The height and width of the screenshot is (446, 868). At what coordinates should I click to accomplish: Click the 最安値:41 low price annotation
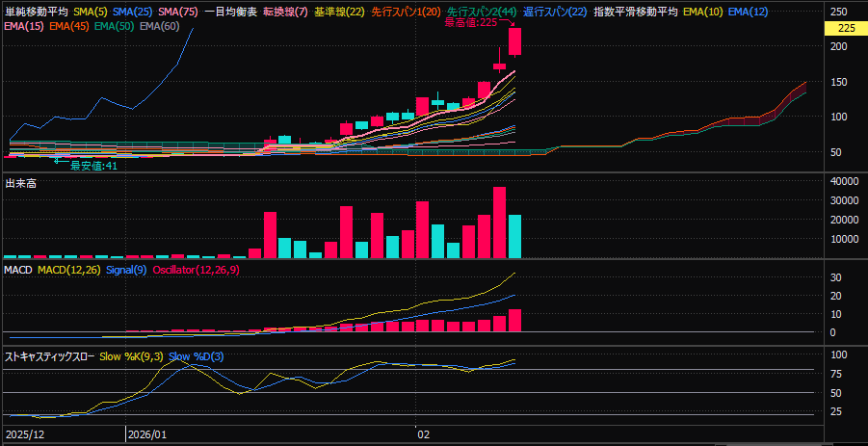tap(92, 165)
